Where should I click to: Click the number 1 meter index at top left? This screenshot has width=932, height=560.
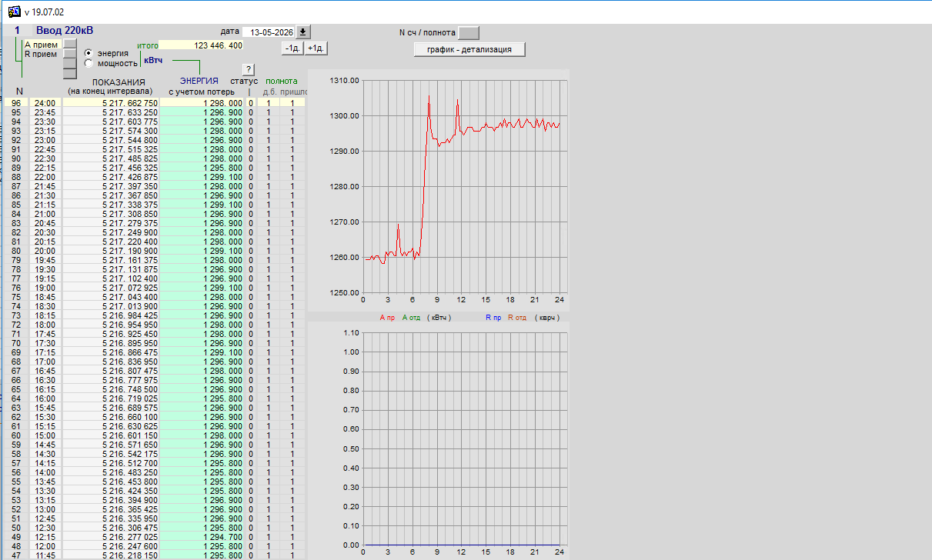pyautogui.click(x=17, y=31)
